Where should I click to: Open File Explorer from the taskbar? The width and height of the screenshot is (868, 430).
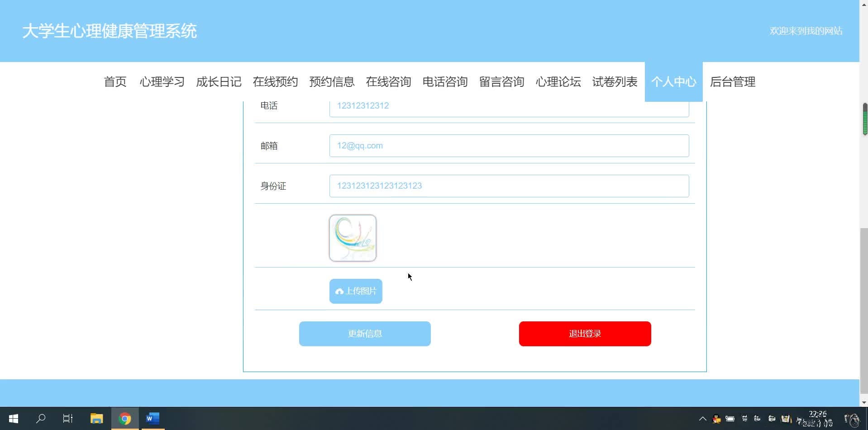pos(96,418)
